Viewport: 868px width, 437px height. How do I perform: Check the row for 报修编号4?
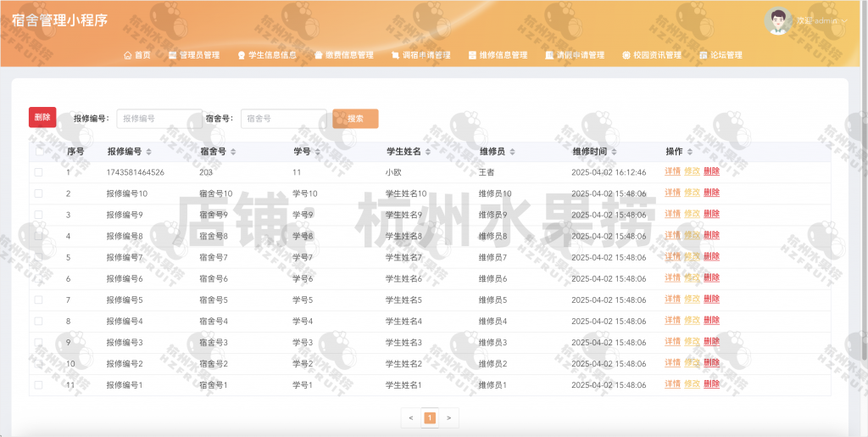[39, 321]
